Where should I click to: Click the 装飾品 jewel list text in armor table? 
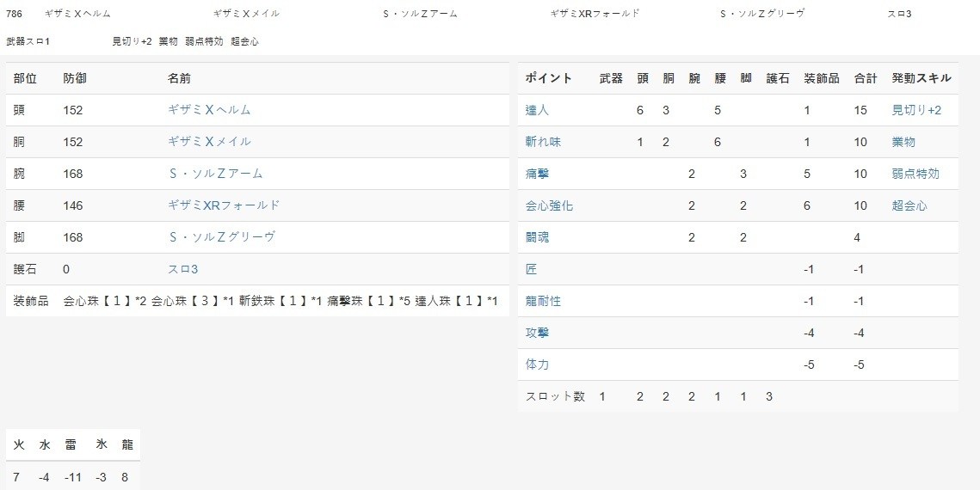[280, 301]
